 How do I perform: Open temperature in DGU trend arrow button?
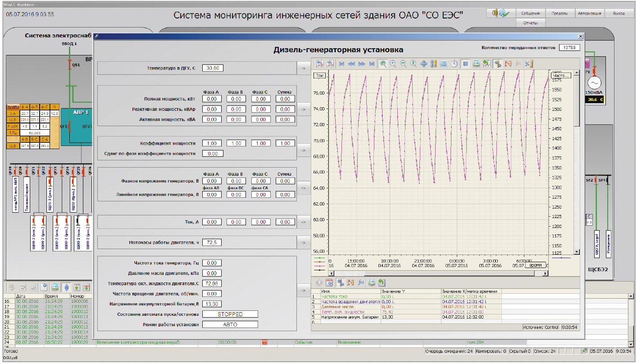303,68
